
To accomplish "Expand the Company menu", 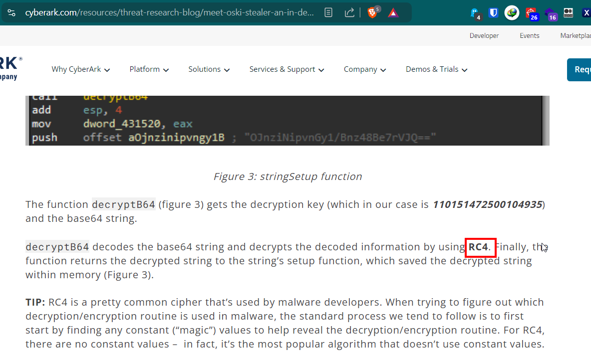I will 365,69.
